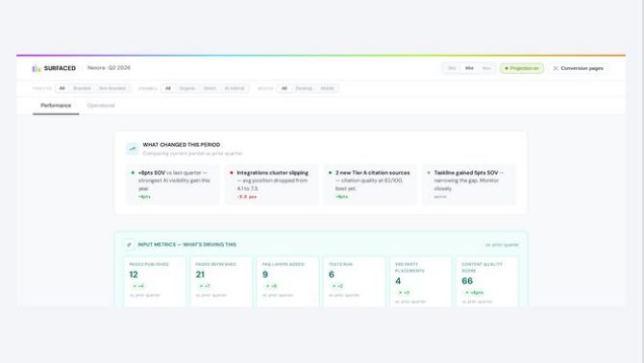Select the period option right of 90d

486,68
